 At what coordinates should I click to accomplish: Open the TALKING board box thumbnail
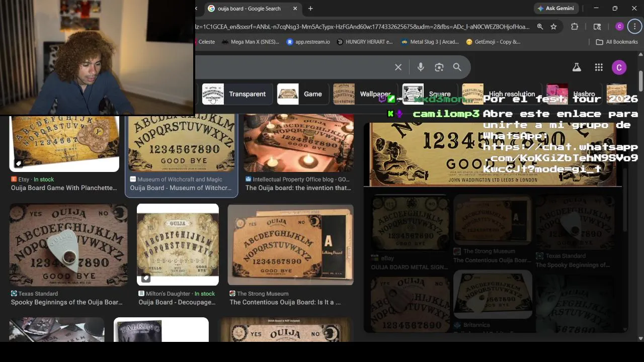click(x=161, y=330)
